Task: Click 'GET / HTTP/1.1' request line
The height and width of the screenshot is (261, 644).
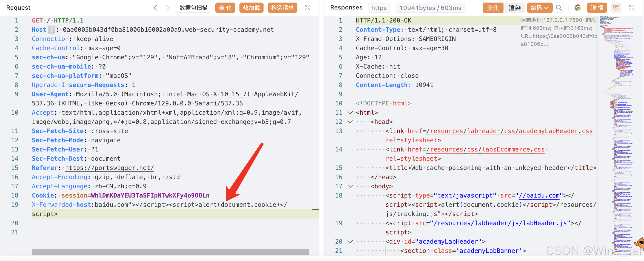Action: click(58, 20)
